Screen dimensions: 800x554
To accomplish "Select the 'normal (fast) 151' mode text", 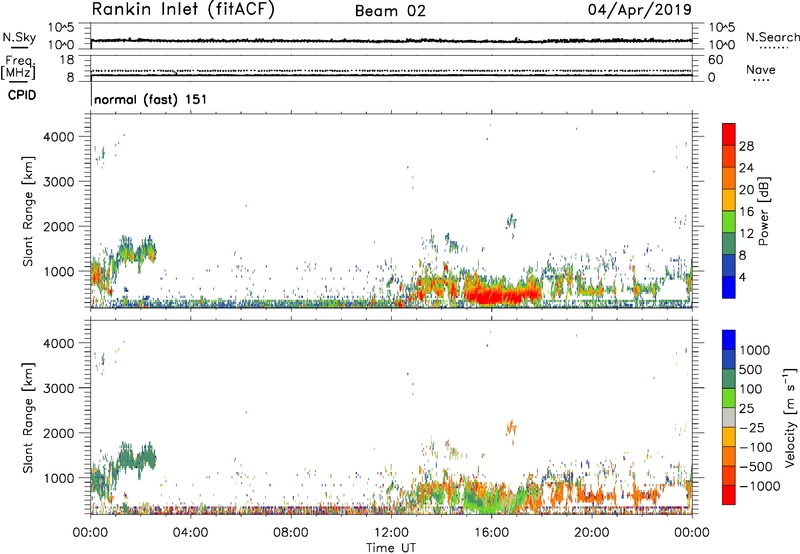I will 151,99.
